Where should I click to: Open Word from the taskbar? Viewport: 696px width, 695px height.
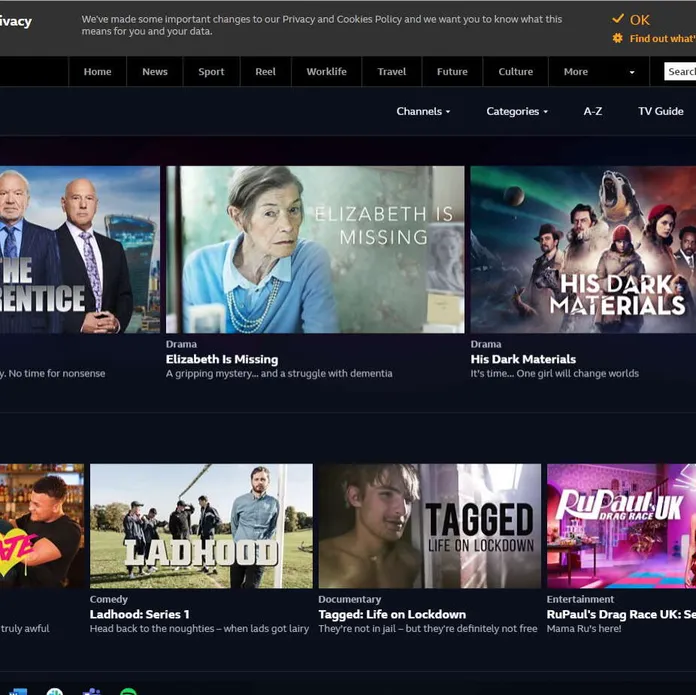pos(18,692)
